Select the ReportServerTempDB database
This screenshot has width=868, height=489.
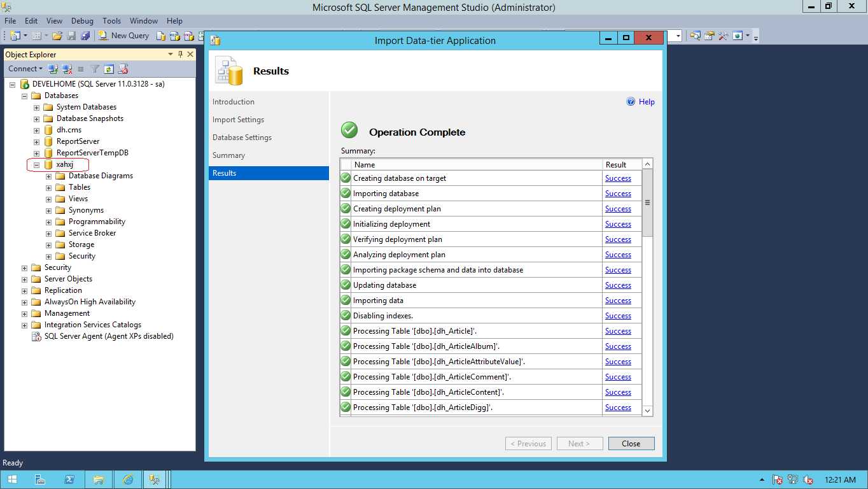coord(92,153)
